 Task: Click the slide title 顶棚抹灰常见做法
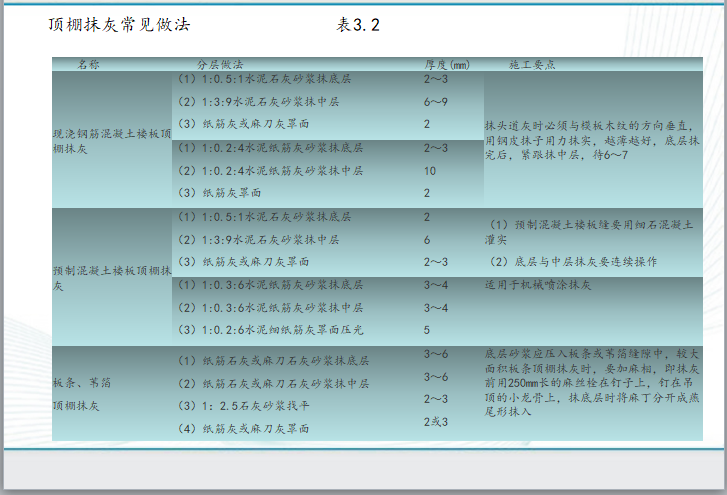(119, 23)
